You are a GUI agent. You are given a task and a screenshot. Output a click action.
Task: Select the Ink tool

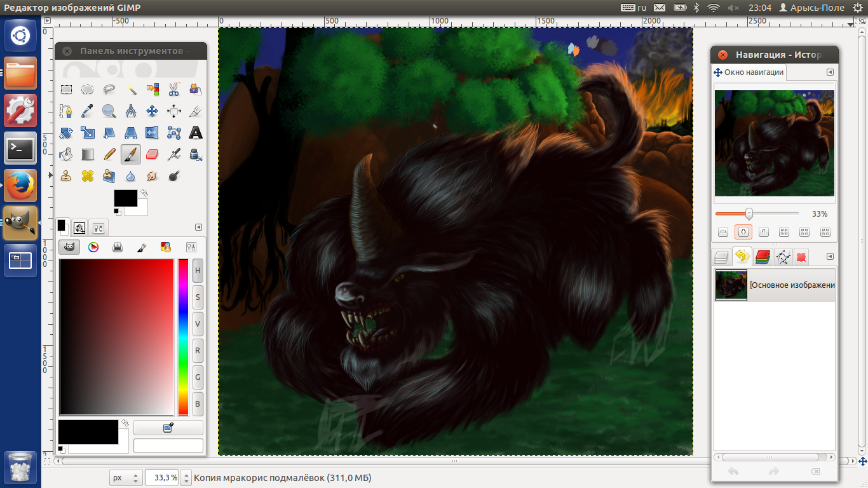tap(196, 154)
